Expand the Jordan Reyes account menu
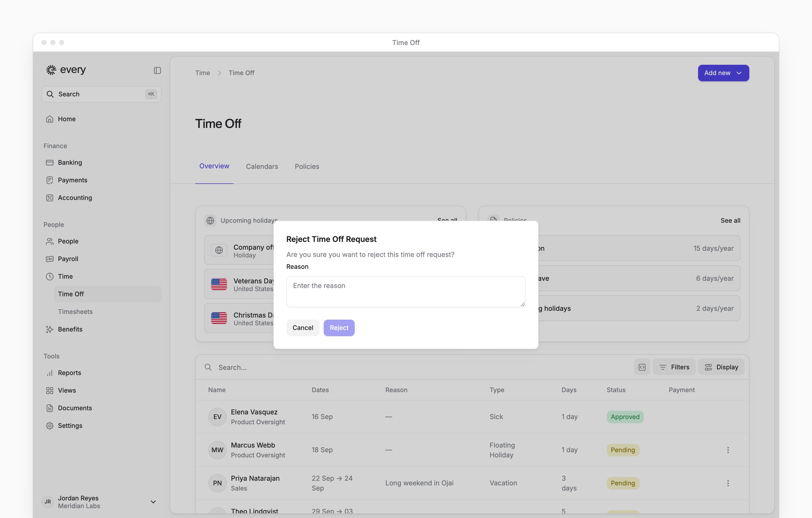Image resolution: width=812 pixels, height=518 pixels. [x=153, y=502]
